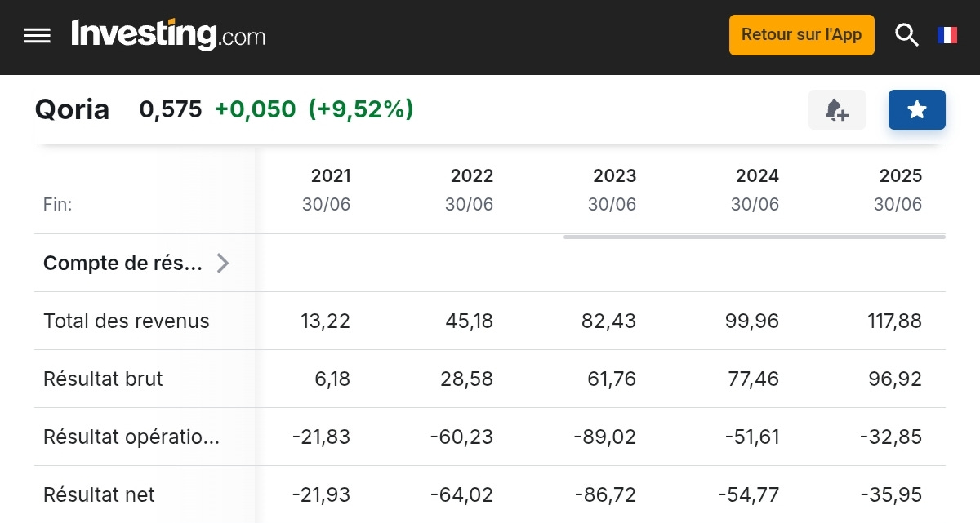The width and height of the screenshot is (980, 523).
Task: Click the price 0,575
Action: [171, 109]
